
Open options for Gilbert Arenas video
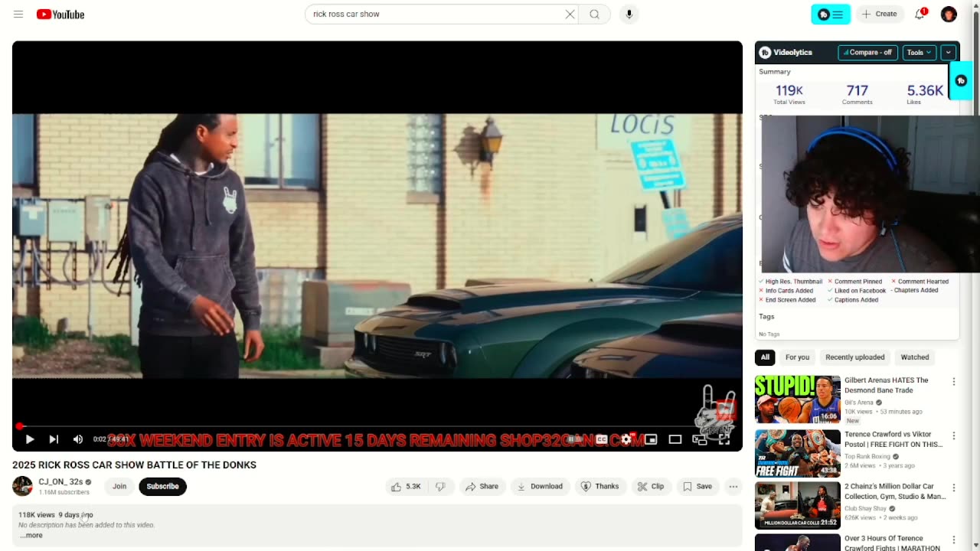pos(954,381)
